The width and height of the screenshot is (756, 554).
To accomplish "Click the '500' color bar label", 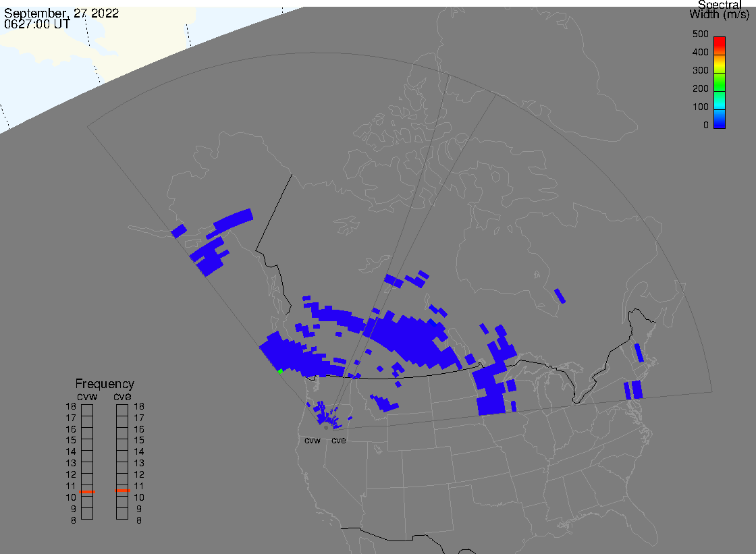I will (701, 34).
